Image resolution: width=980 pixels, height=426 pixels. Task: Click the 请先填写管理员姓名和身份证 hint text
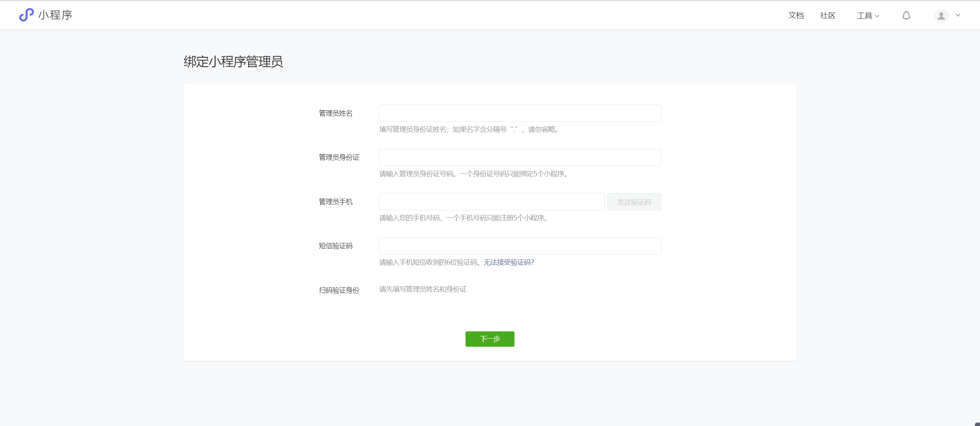click(423, 289)
